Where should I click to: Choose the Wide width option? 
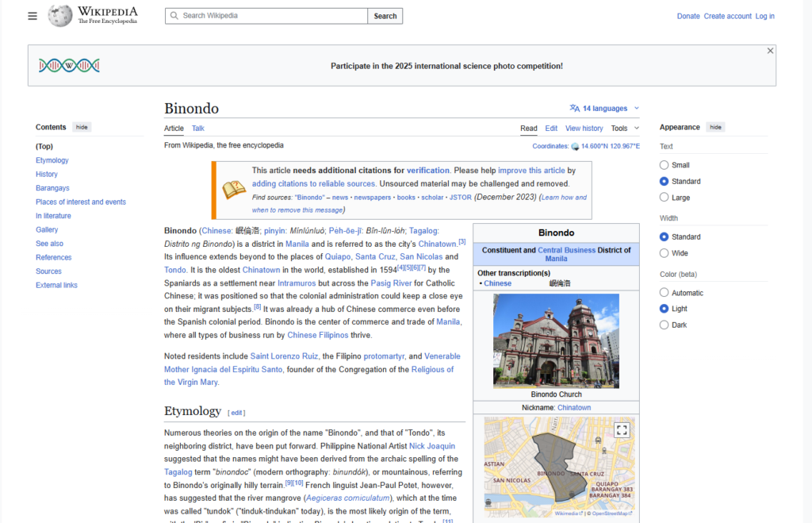point(665,253)
